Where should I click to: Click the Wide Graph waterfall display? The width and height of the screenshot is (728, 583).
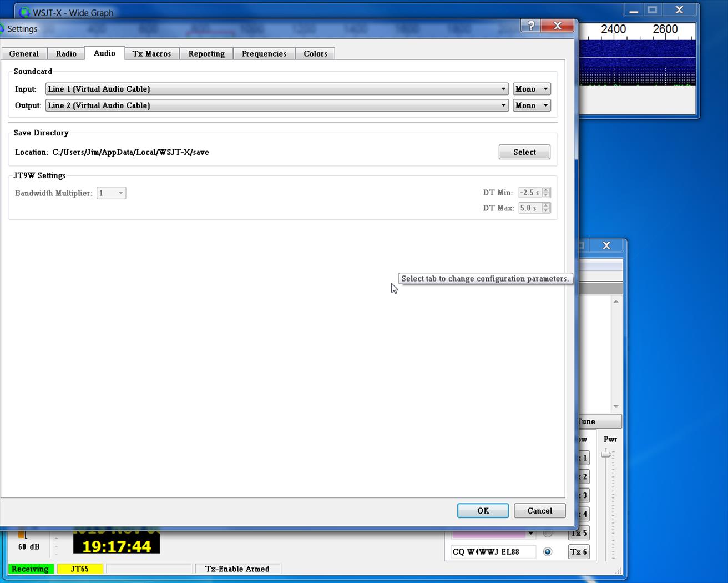(x=637, y=62)
